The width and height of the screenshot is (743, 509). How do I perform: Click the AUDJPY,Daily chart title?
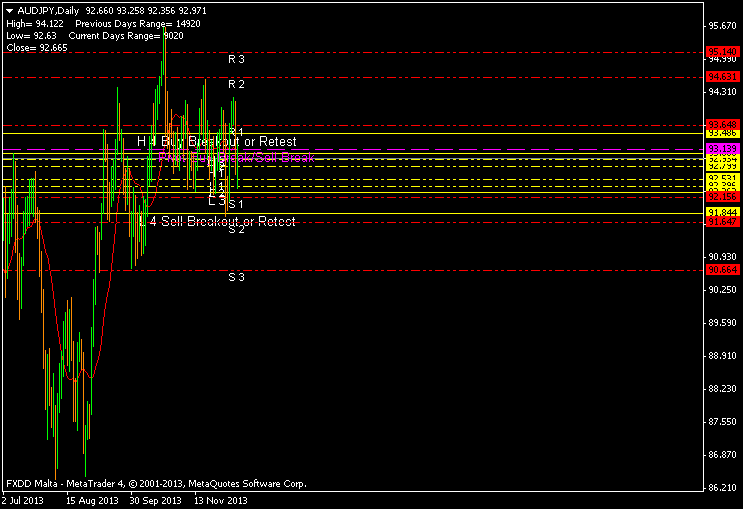pyautogui.click(x=51, y=9)
